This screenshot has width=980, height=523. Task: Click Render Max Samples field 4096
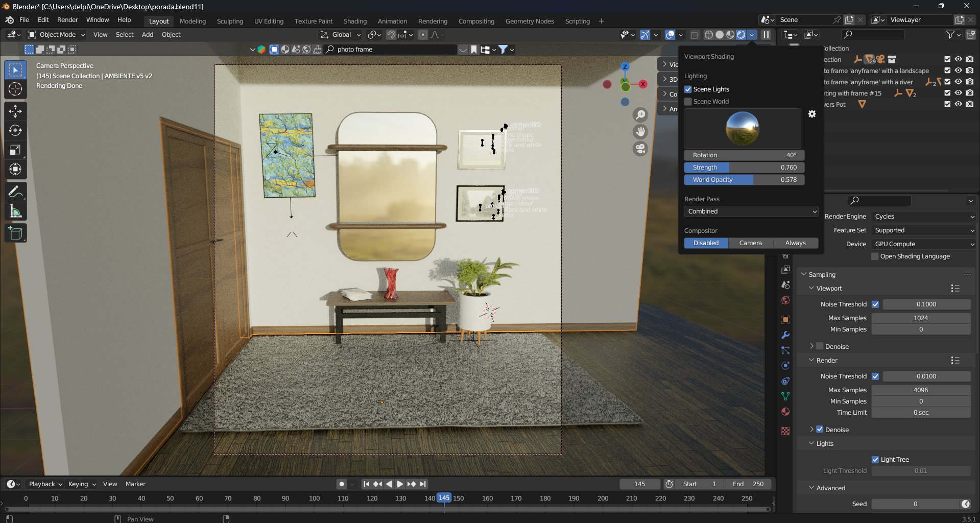pos(921,390)
